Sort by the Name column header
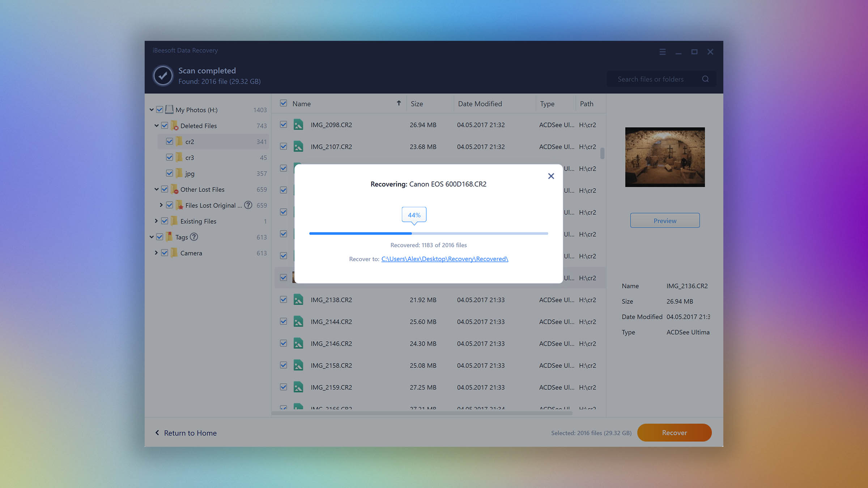Viewport: 868px width, 488px height. [x=302, y=104]
